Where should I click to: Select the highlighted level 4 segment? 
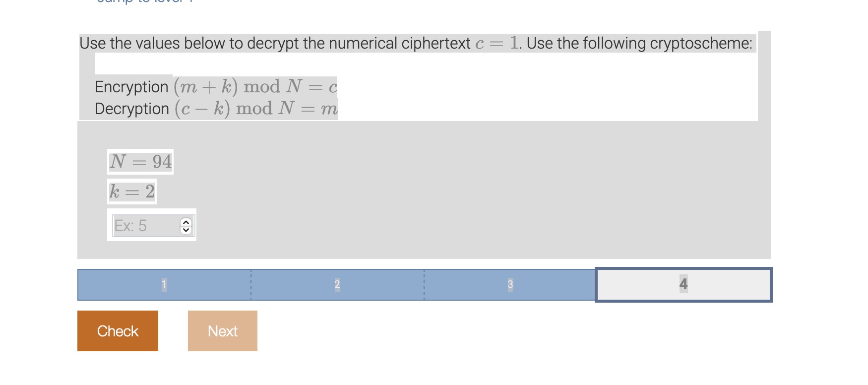point(683,284)
